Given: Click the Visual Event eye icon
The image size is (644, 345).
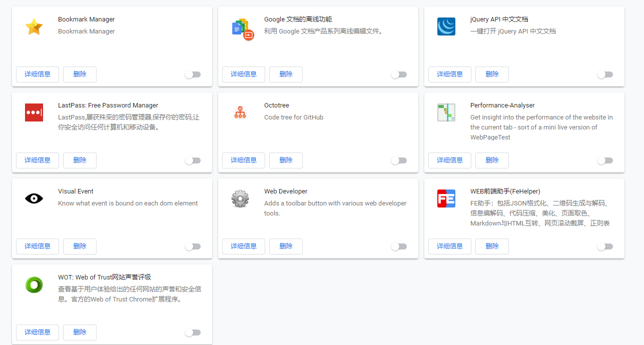Looking at the screenshot, I should pos(34,198).
